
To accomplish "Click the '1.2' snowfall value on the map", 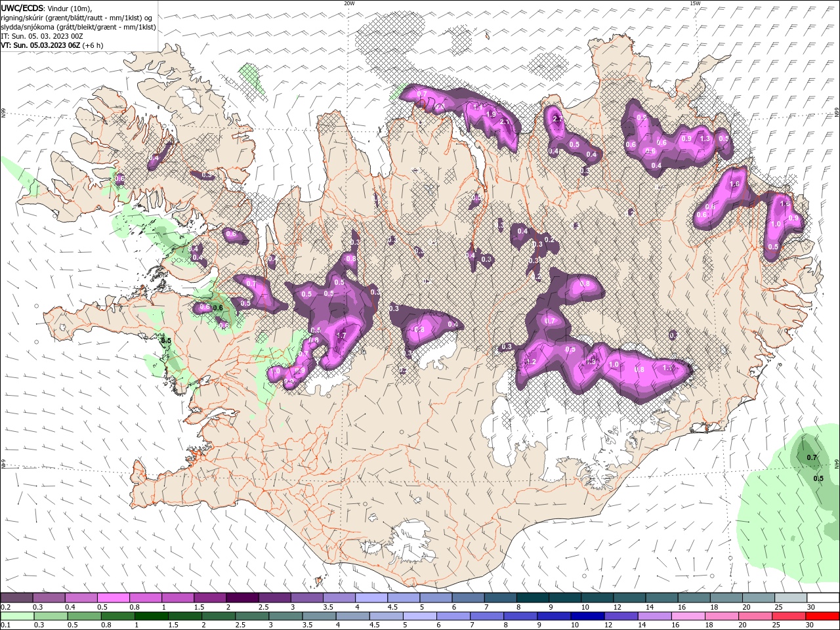I will (530, 362).
